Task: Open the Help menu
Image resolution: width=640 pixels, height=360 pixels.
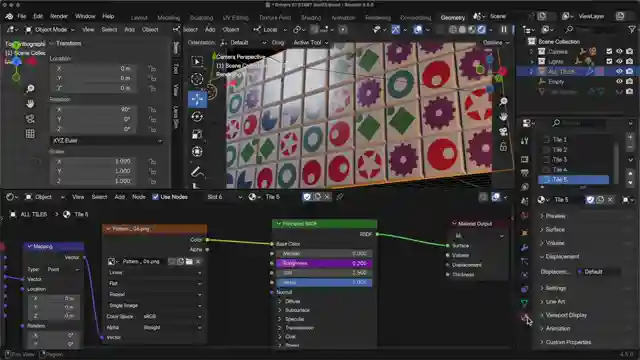Action: click(x=108, y=16)
